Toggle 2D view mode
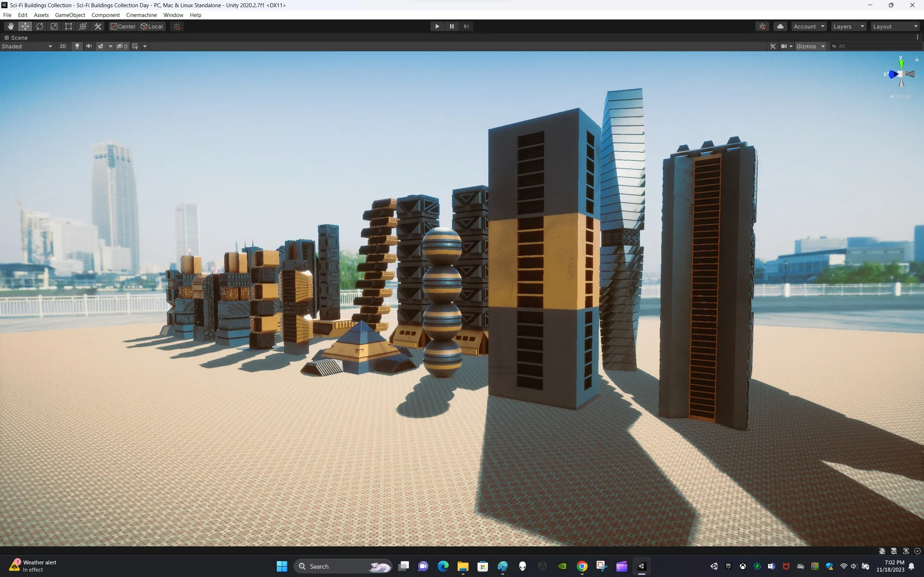This screenshot has height=577, width=924. (62, 46)
